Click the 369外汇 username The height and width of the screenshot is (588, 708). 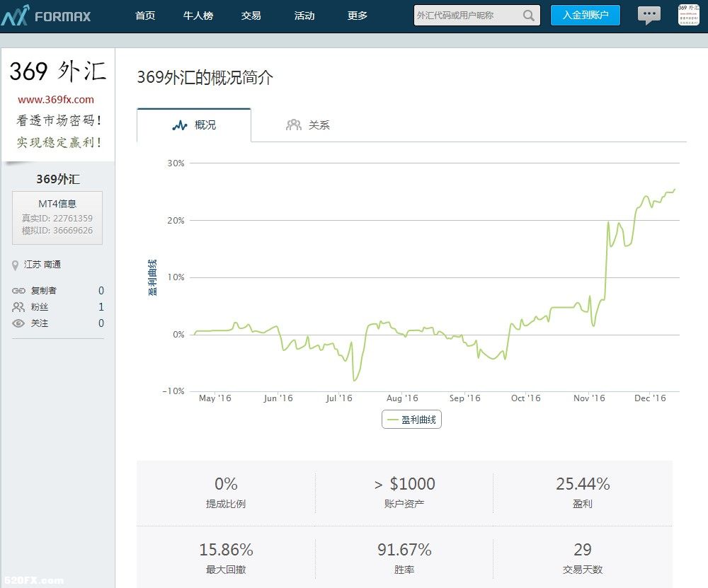58,179
